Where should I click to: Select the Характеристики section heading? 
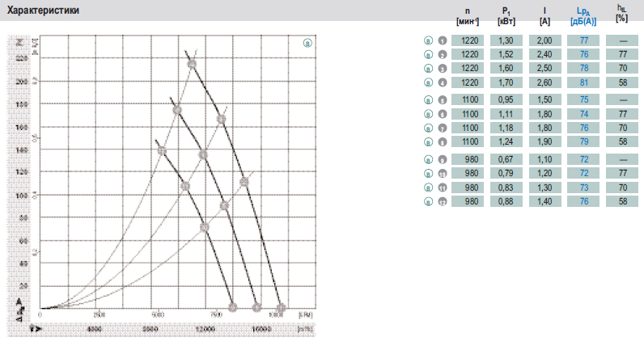point(43,11)
